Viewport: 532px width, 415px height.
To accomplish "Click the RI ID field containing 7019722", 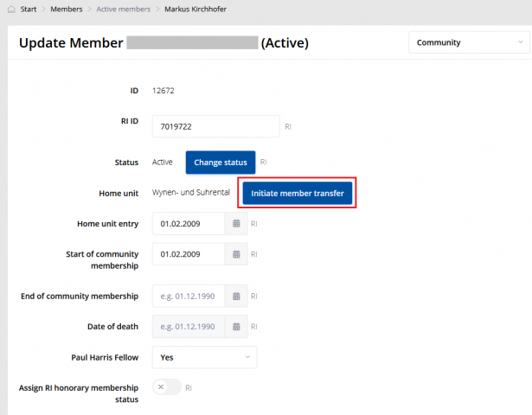I will point(215,126).
